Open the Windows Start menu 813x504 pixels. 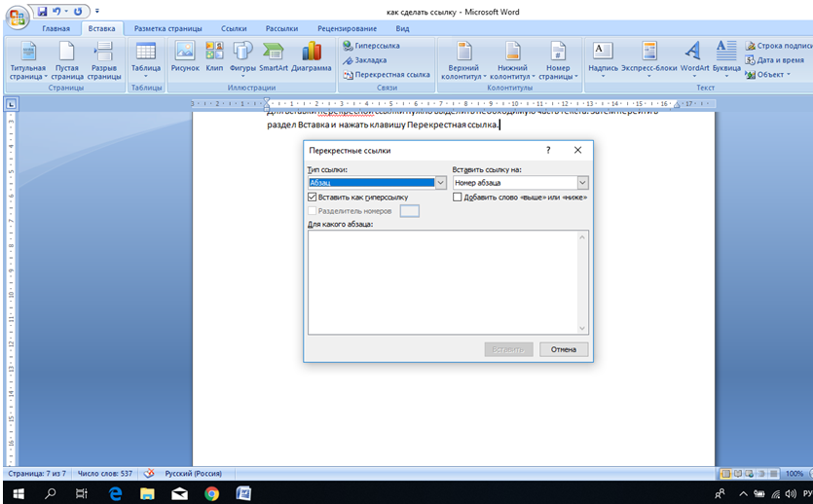pos(18,493)
